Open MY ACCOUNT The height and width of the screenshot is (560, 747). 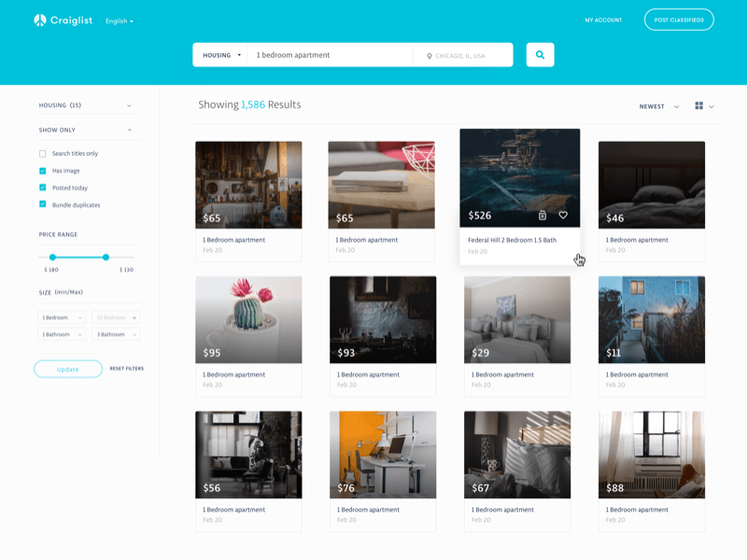point(604,19)
